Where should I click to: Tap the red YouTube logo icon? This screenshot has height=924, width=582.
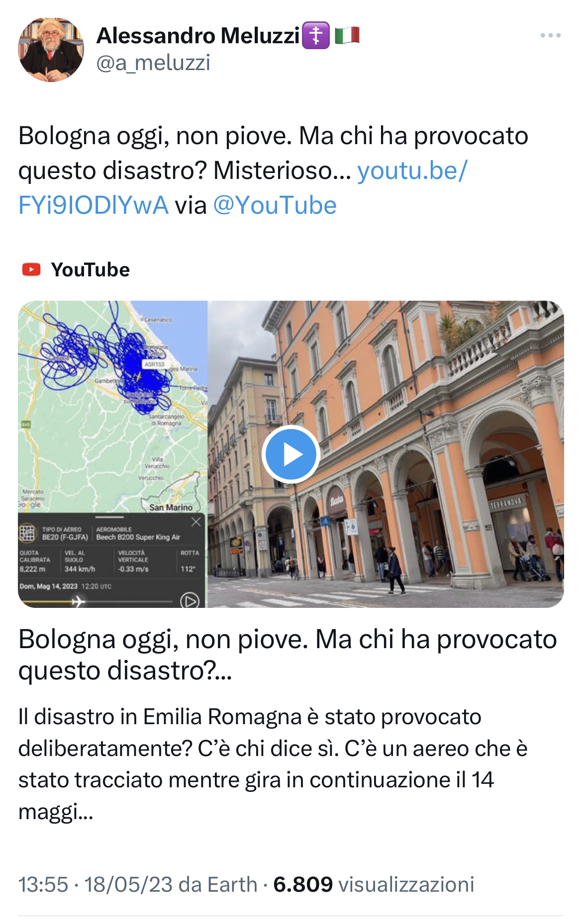click(31, 269)
